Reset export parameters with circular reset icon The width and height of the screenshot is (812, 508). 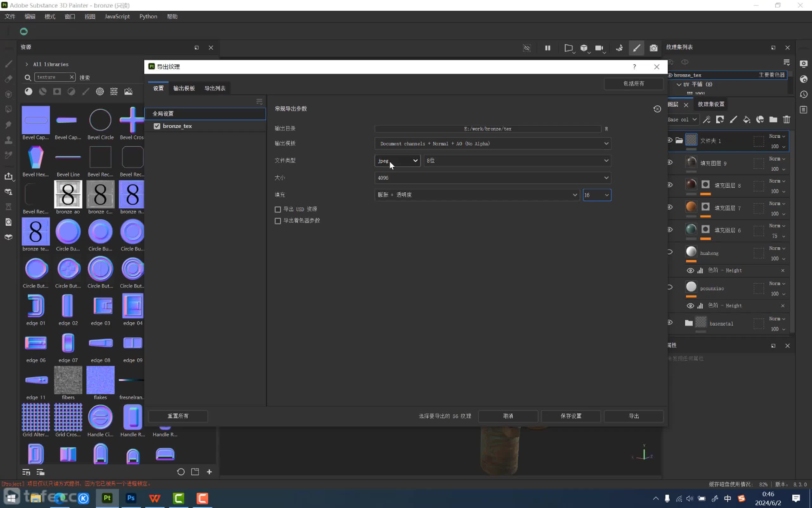click(x=657, y=109)
